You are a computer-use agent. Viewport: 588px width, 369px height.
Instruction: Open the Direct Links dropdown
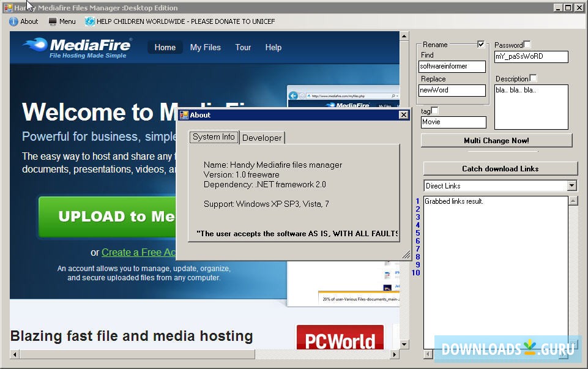pyautogui.click(x=572, y=185)
